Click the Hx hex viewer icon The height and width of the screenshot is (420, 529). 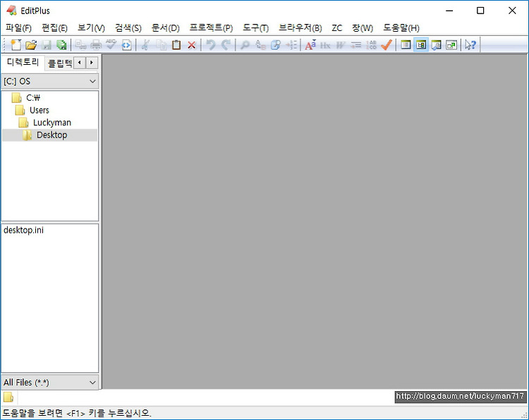click(x=325, y=45)
